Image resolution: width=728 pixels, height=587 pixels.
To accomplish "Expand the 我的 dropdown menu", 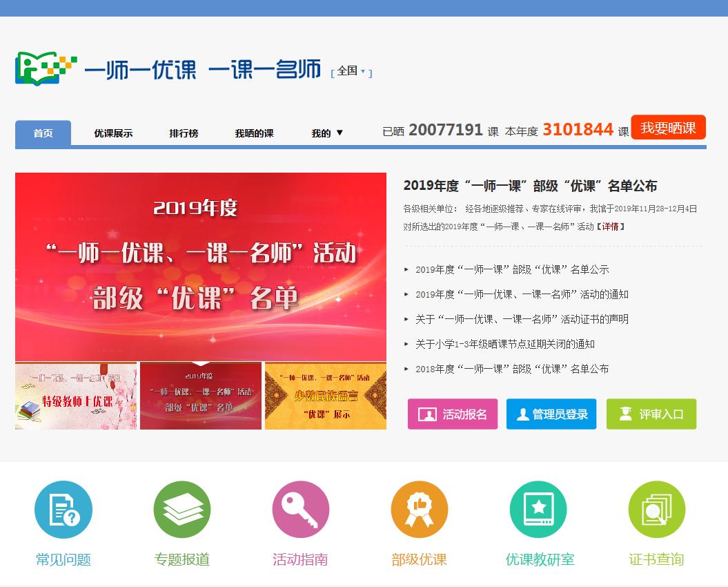I will click(324, 133).
